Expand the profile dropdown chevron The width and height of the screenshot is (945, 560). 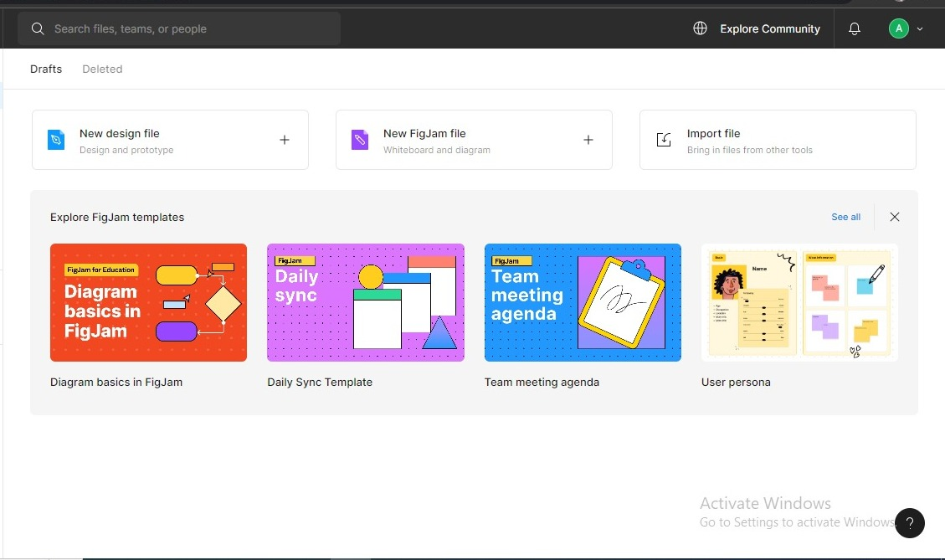click(919, 28)
